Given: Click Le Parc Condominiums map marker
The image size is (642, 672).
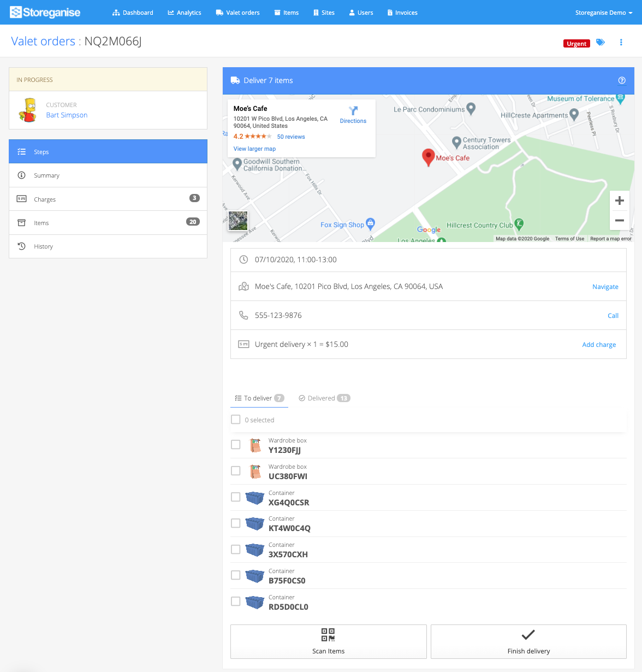Looking at the screenshot, I should (471, 109).
